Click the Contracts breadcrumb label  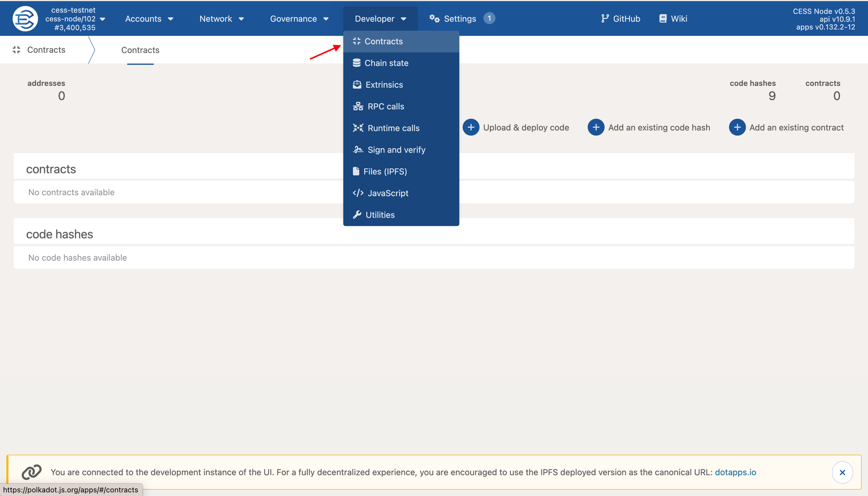[46, 50]
